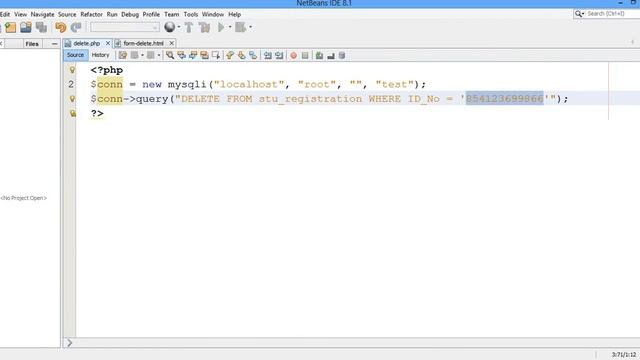The image size is (640, 360).
Task: Open the View menu
Action: (x=20, y=14)
